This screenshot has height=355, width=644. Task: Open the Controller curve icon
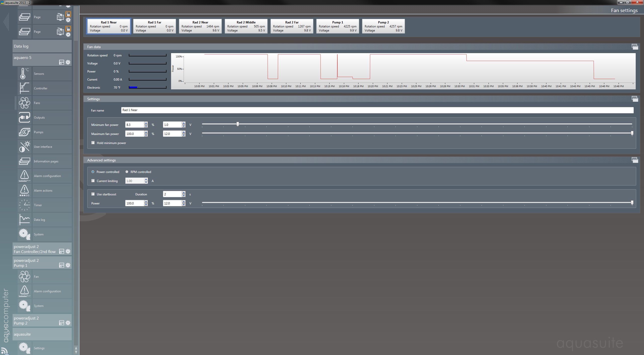[x=24, y=88]
